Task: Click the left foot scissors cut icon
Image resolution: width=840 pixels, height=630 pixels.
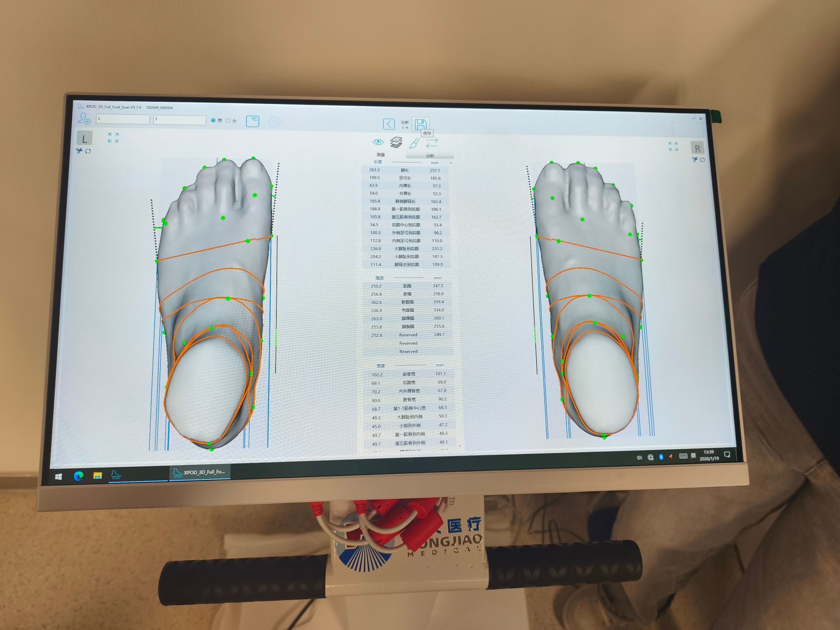Action: coord(79,151)
